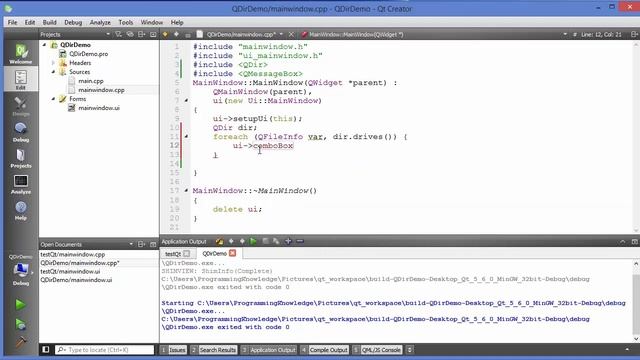
Task: Split the Projects panel
Action: point(141,34)
